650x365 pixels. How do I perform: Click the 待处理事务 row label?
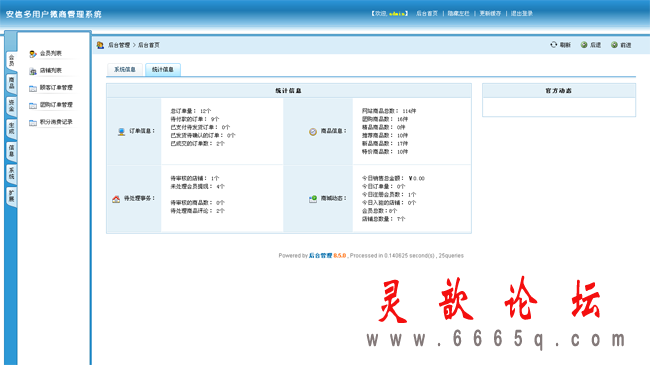[x=139, y=199]
